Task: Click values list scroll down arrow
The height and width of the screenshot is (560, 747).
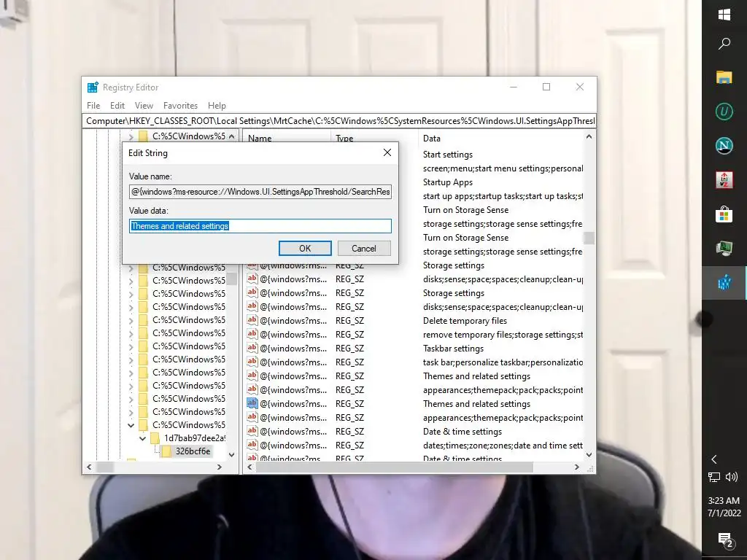Action: 589,455
